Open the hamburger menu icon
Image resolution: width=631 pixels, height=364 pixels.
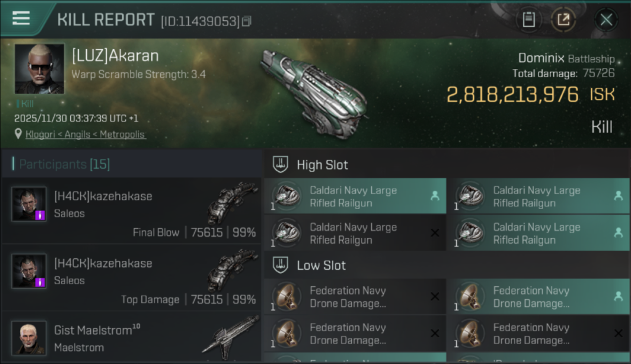(x=21, y=18)
